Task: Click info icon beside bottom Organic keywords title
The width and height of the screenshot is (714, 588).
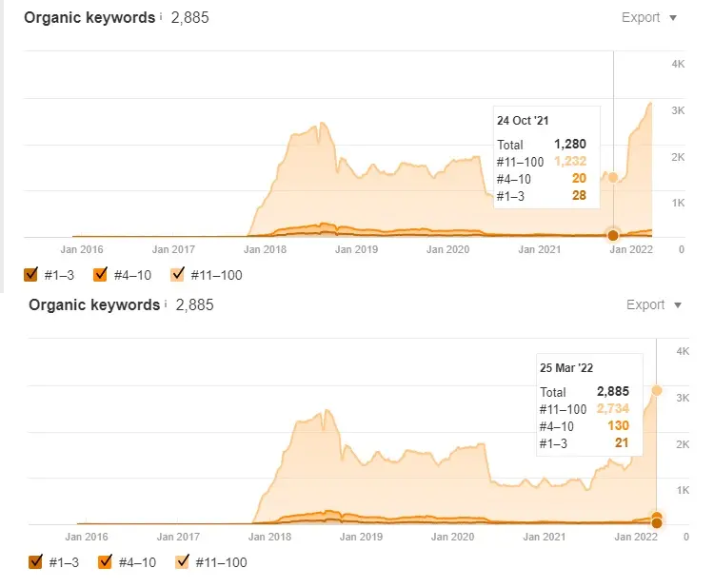Action: [166, 304]
